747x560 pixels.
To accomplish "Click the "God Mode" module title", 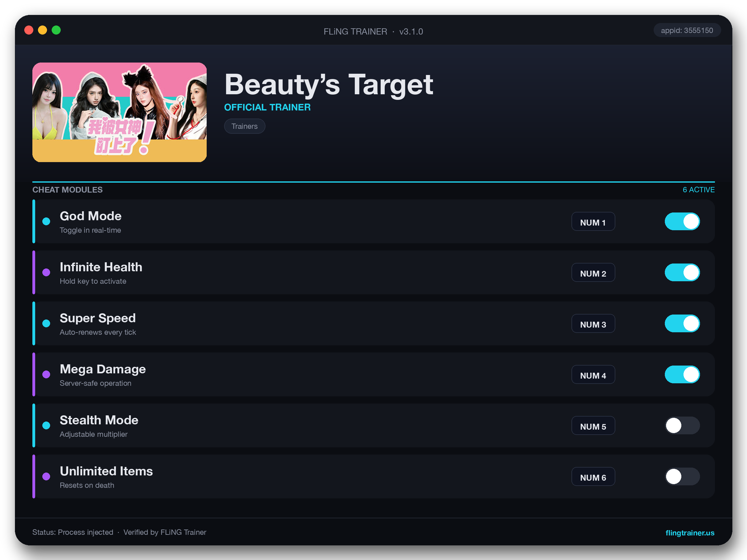I will coord(91,216).
